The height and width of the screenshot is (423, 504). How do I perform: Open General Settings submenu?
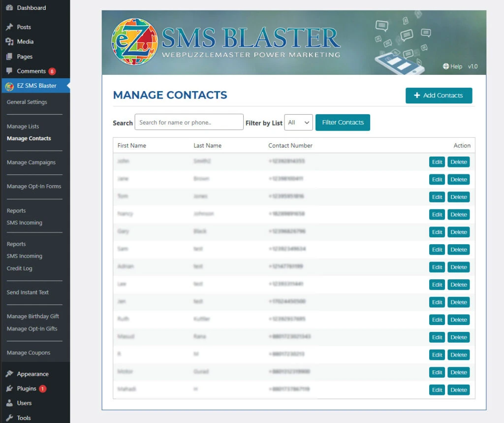click(27, 102)
